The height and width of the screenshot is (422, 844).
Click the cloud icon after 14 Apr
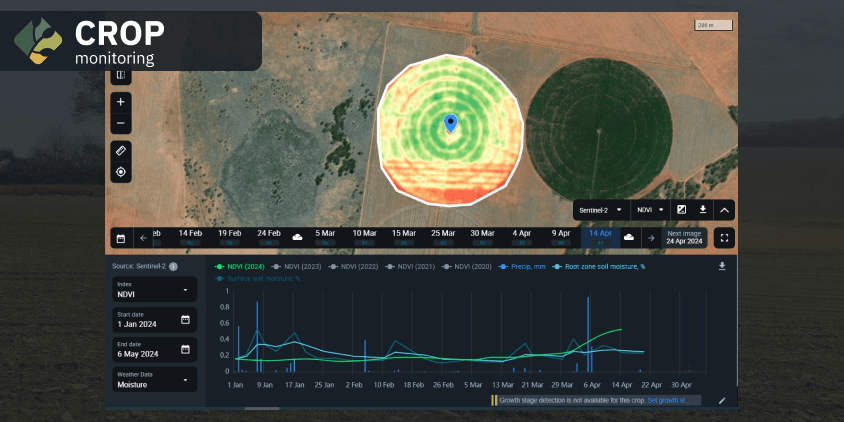coord(628,237)
